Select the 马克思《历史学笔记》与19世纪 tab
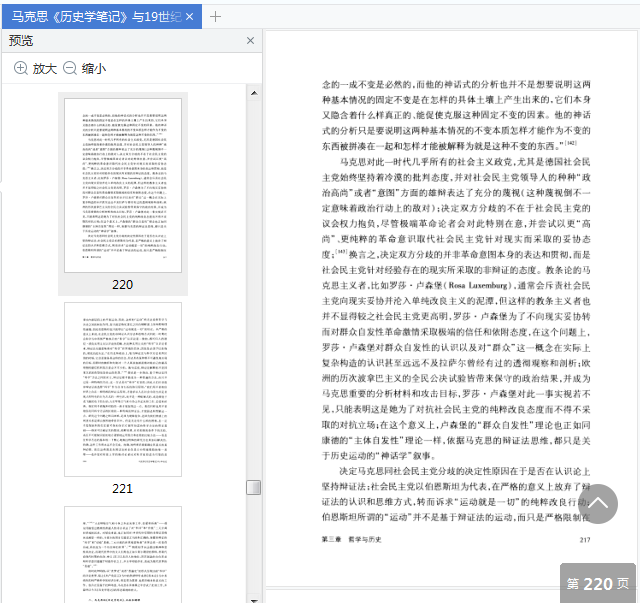 pyautogui.click(x=102, y=17)
